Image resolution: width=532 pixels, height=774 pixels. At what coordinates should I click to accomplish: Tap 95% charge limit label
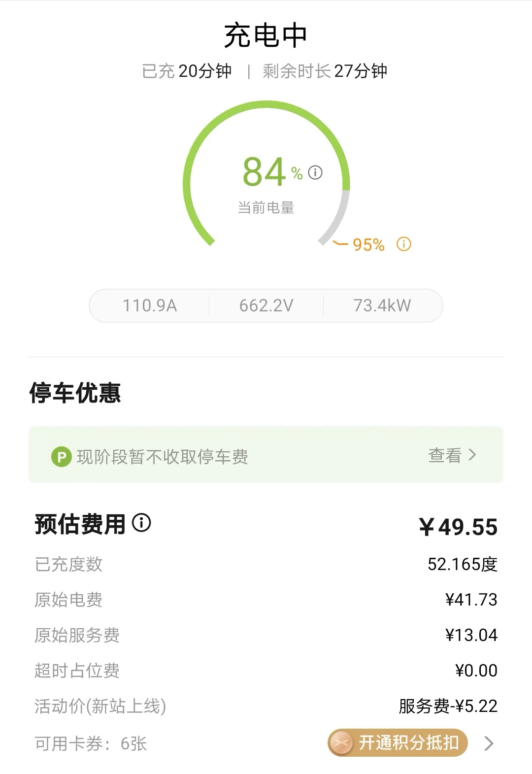pos(368,244)
